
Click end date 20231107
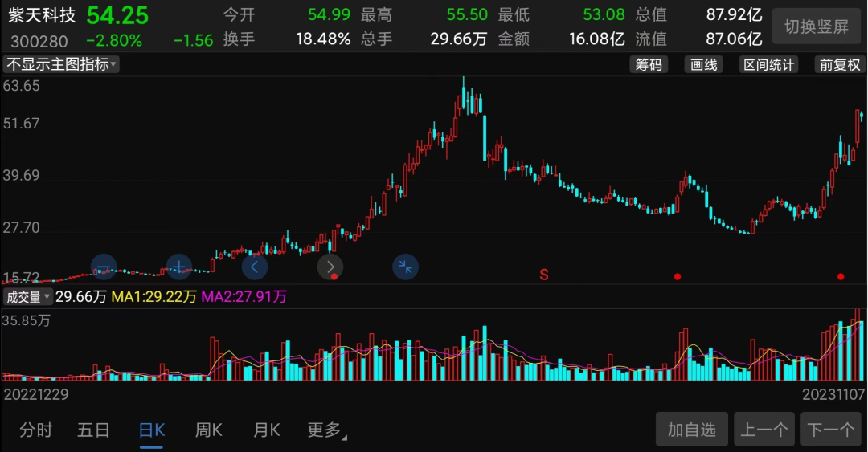pos(833,394)
